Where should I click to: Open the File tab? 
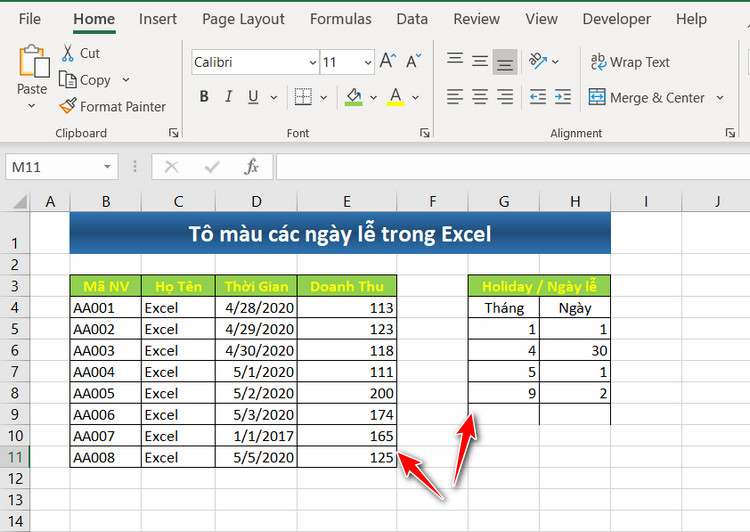pyautogui.click(x=30, y=19)
